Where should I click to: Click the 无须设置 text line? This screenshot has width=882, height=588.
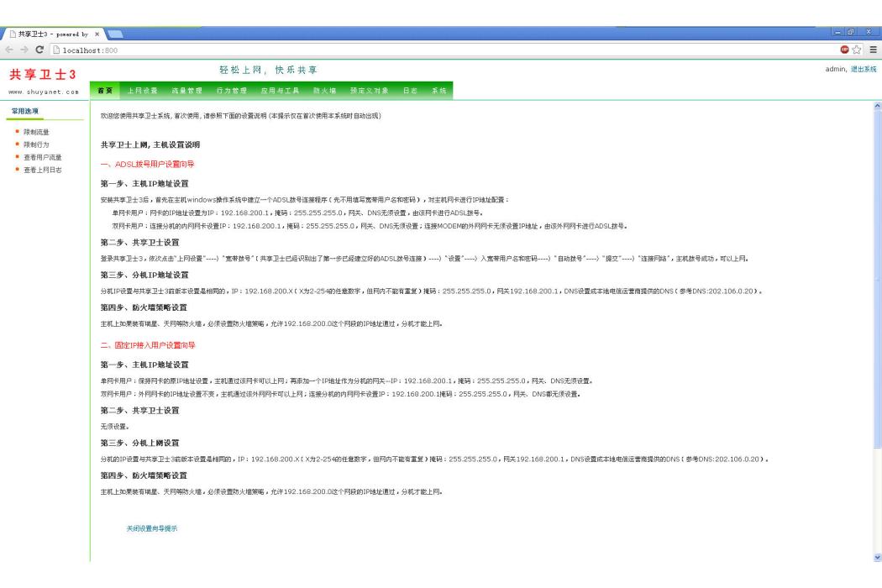pyautogui.click(x=115, y=427)
